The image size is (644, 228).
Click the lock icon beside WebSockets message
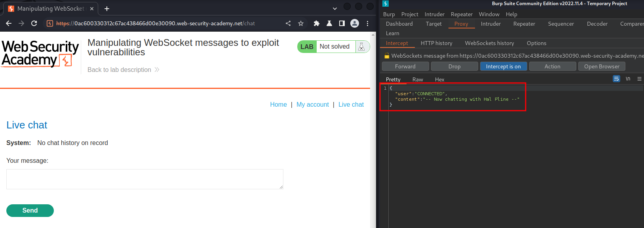387,56
